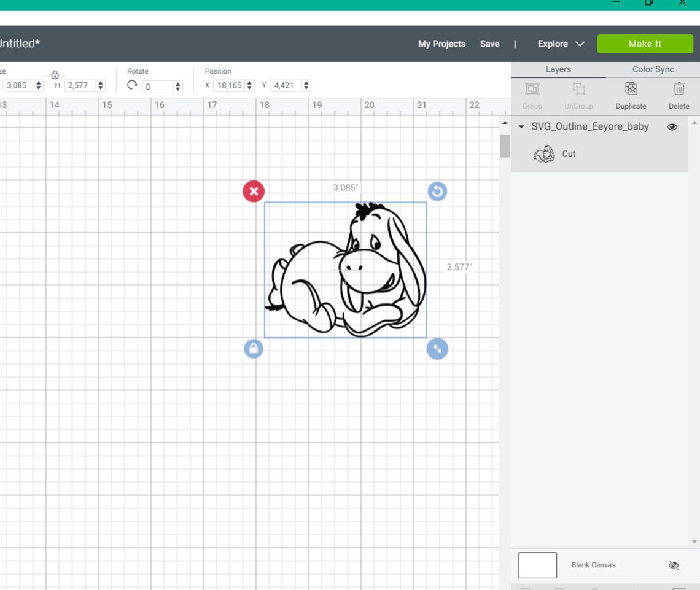This screenshot has height=590, width=700.
Task: Click the lock proportions handle on image
Action: (254, 349)
